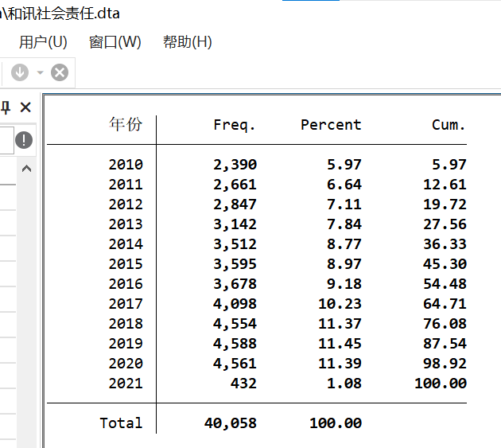Click cumulative value 36.33
The width and height of the screenshot is (501, 448).
445,244
